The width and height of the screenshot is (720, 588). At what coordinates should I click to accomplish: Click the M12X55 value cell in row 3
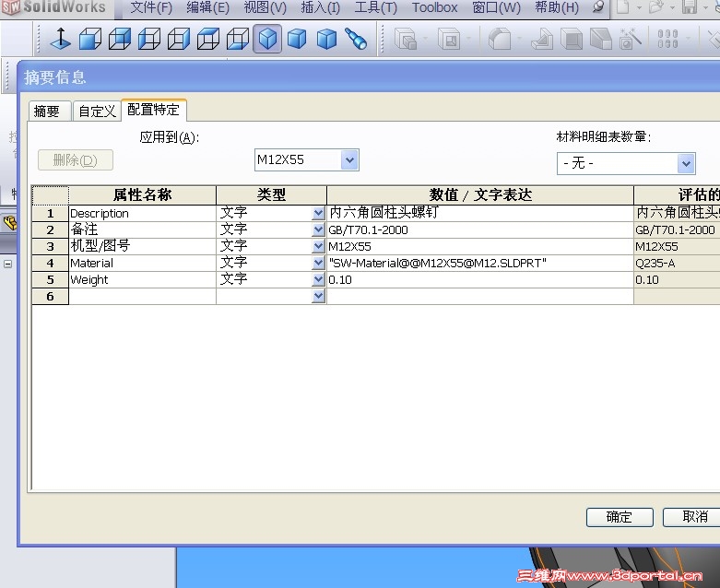[x=480, y=246]
